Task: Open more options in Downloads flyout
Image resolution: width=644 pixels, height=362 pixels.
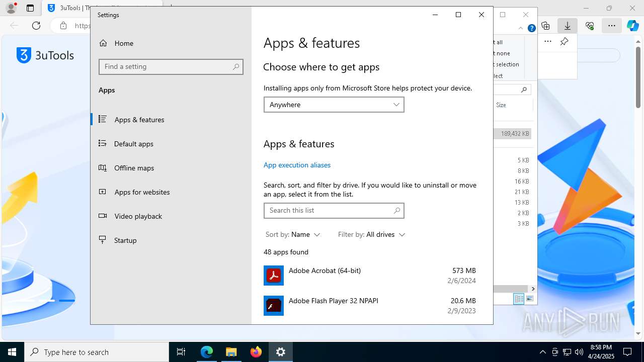Action: click(548, 42)
